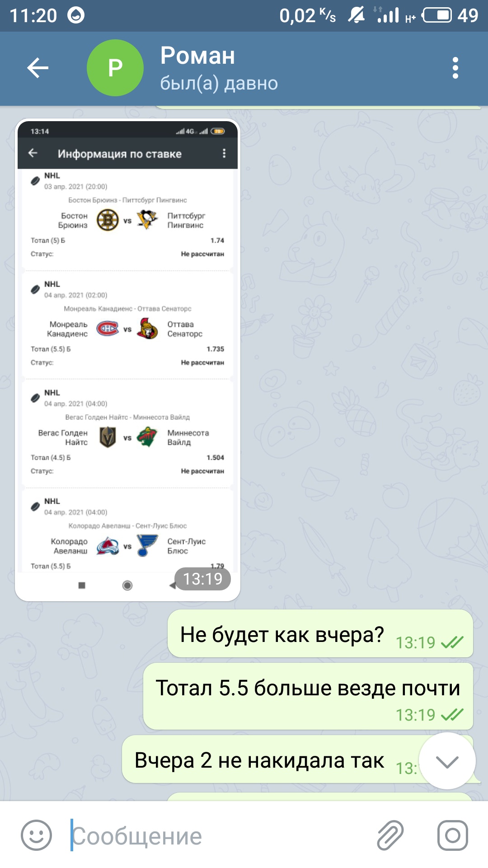Tap the Montreal Canadiens logo in image
This screenshot has width=488, height=868.
pyautogui.click(x=108, y=329)
